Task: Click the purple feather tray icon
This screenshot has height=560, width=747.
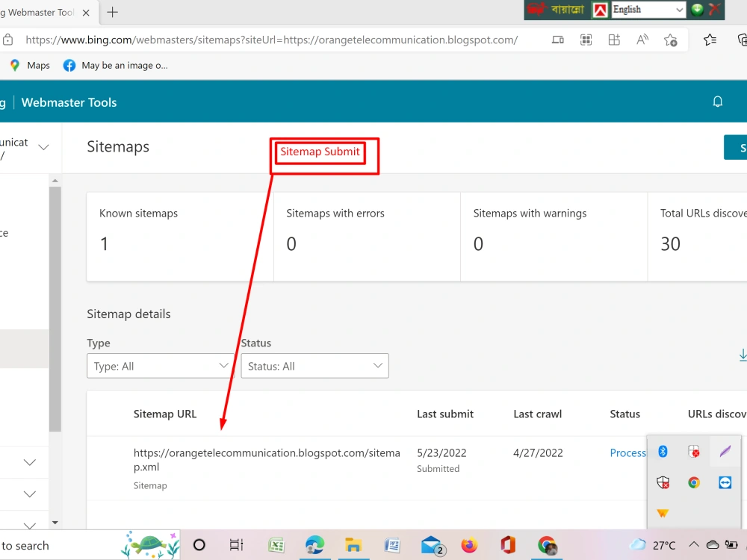Action: point(725,451)
